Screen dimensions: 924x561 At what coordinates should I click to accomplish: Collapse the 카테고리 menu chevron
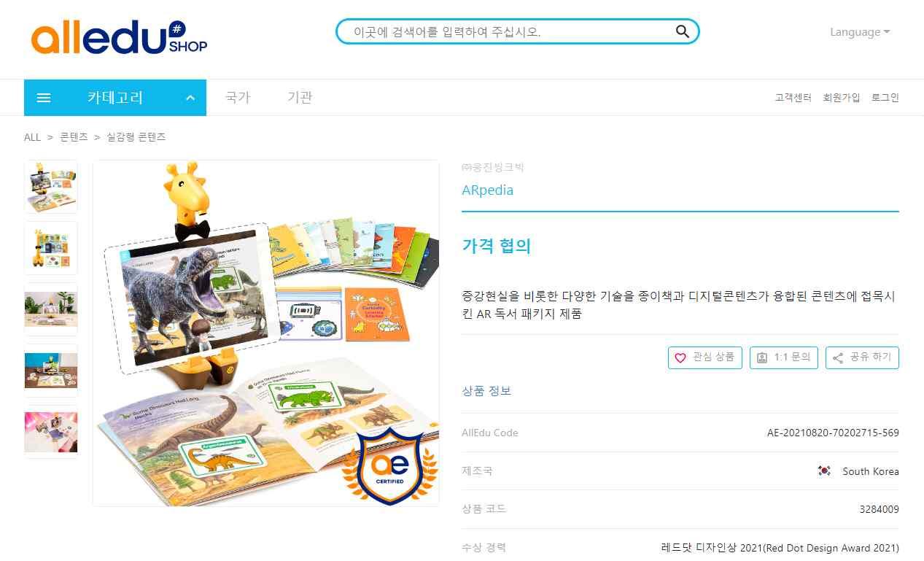(x=190, y=98)
